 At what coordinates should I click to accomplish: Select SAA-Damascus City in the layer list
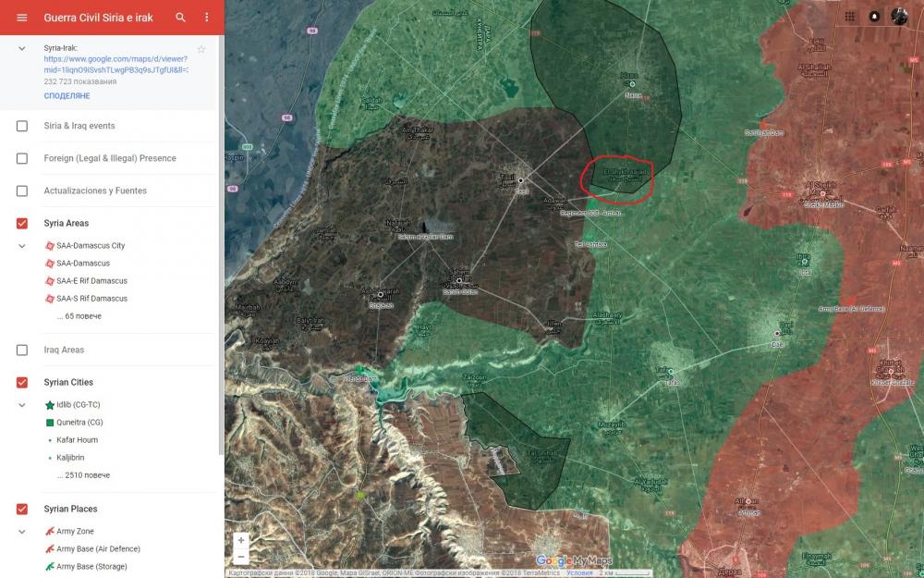click(x=90, y=246)
